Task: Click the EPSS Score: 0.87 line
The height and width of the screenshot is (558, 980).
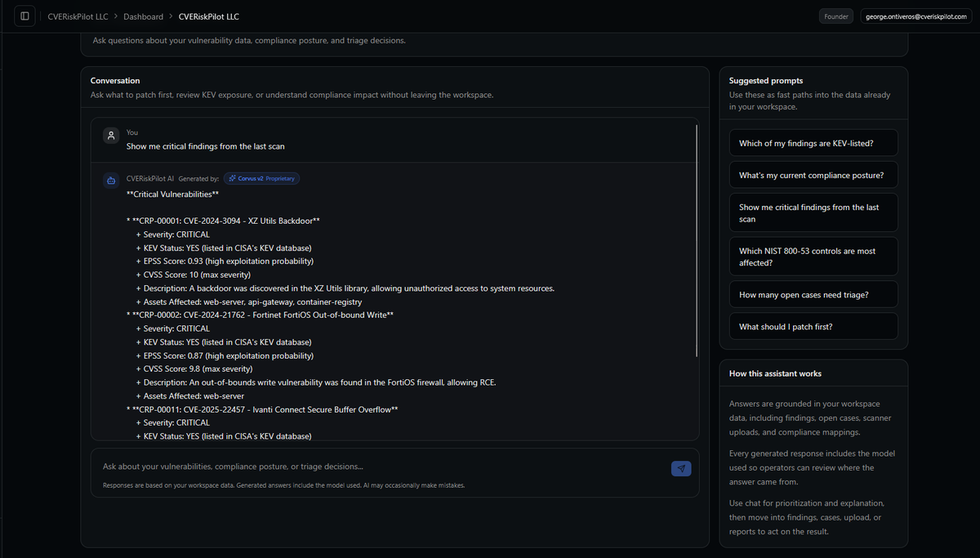Action: pos(225,356)
